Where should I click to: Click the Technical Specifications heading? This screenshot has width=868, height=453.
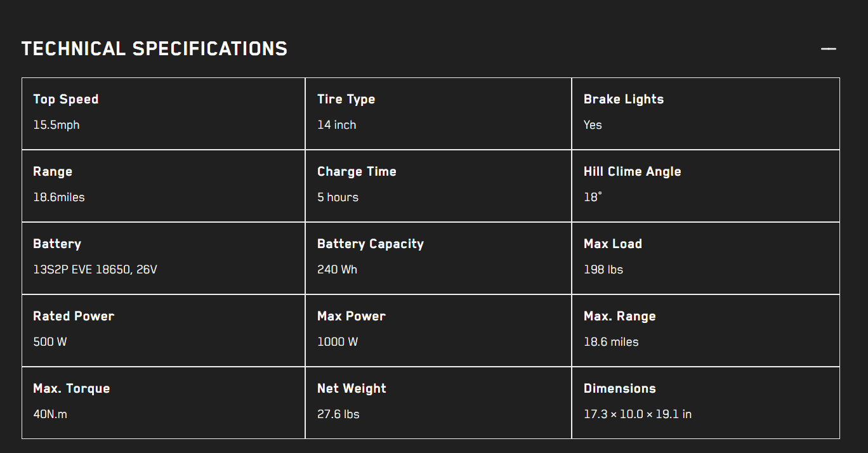pos(154,48)
